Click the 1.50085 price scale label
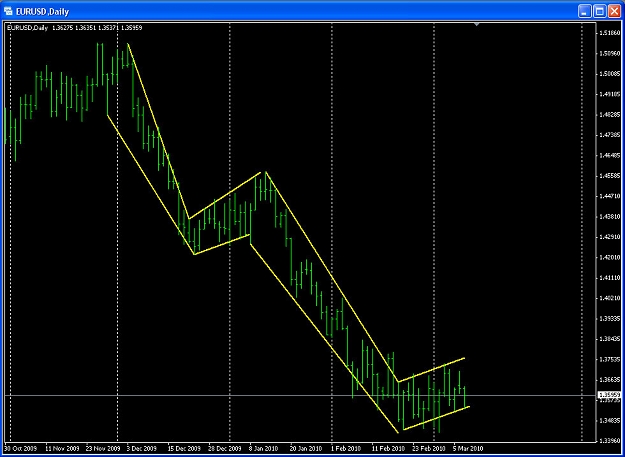 609,74
